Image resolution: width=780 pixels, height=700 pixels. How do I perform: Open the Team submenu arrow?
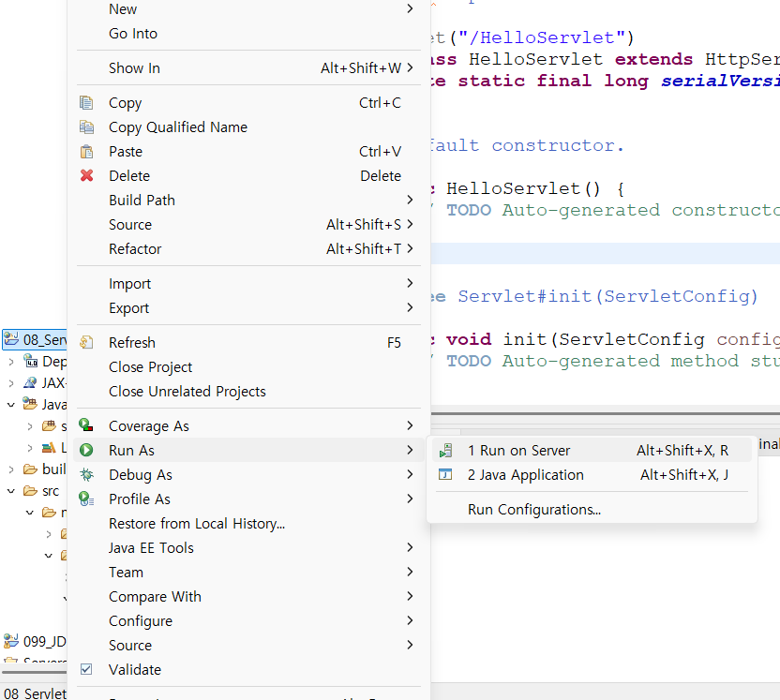(410, 572)
